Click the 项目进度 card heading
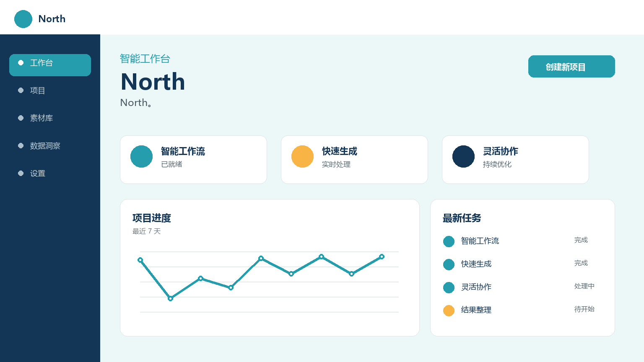The image size is (644, 362). (x=152, y=218)
